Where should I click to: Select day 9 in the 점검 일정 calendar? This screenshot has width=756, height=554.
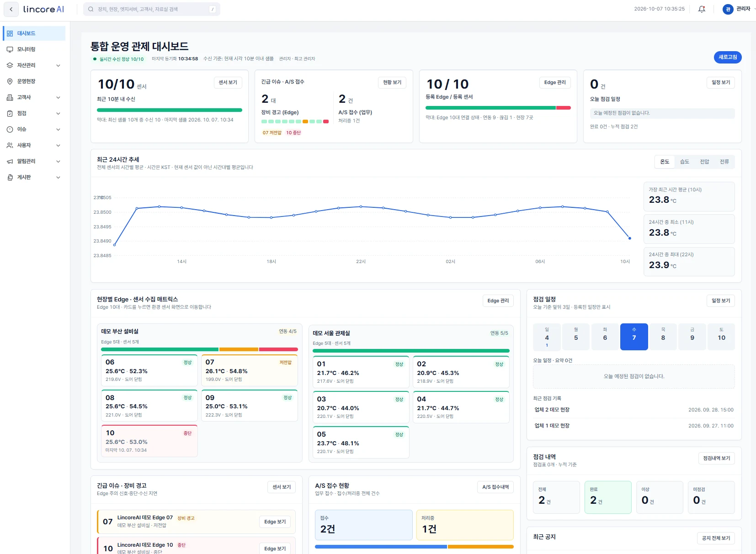[692, 337]
